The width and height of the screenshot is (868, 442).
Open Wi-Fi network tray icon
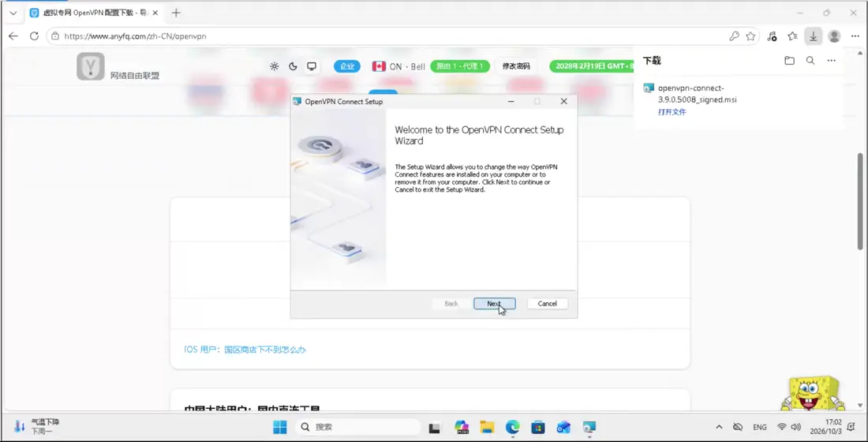(x=782, y=427)
